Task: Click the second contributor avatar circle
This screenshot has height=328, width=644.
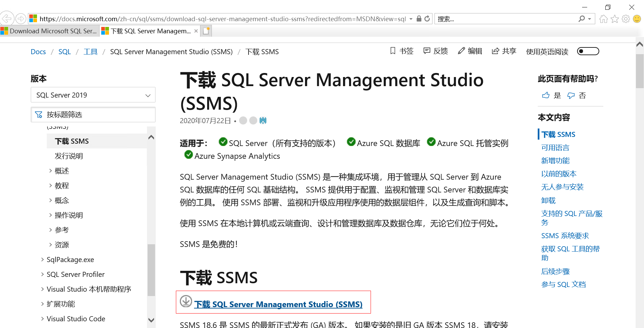Action: (x=253, y=120)
